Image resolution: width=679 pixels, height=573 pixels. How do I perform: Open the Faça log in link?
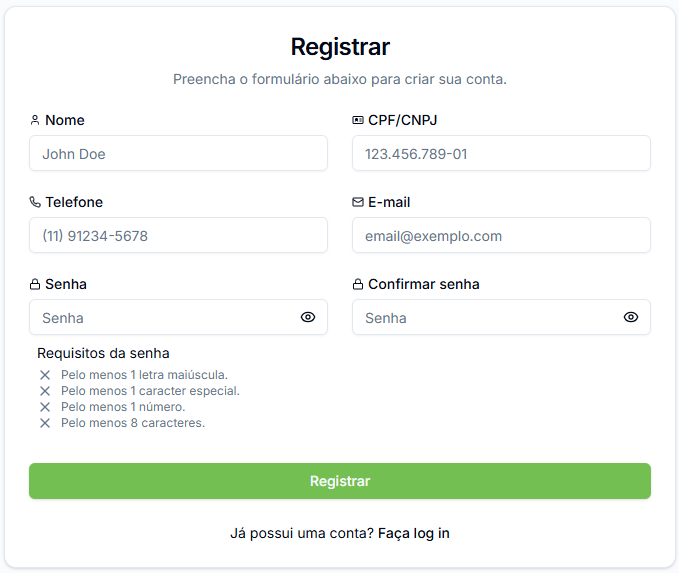414,533
